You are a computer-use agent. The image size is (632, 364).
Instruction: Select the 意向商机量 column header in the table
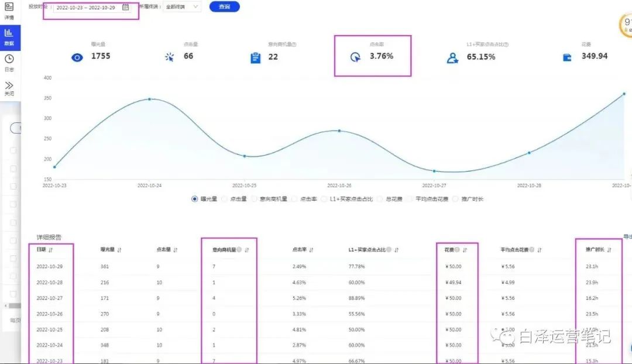tap(226, 249)
